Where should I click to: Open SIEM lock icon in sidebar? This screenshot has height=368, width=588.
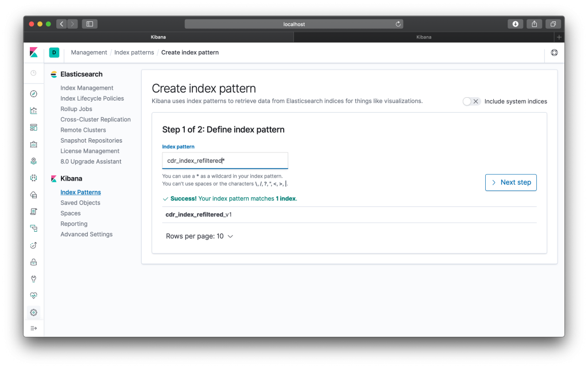(x=34, y=262)
